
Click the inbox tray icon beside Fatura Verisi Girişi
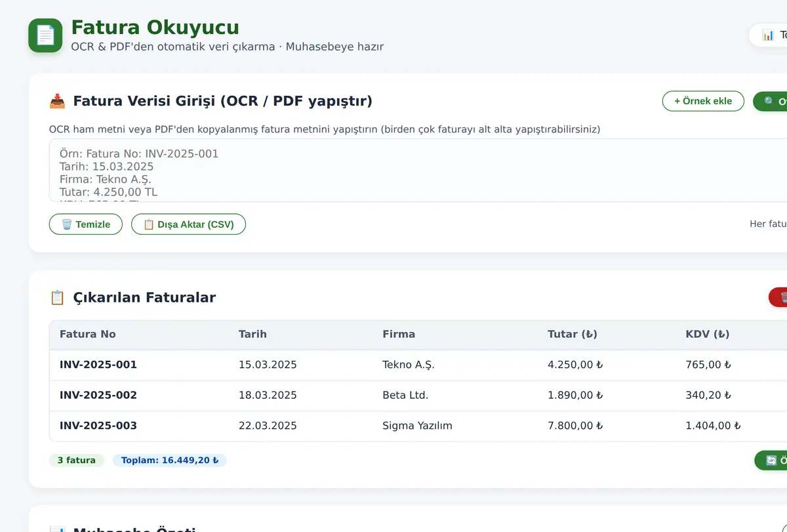click(x=57, y=101)
